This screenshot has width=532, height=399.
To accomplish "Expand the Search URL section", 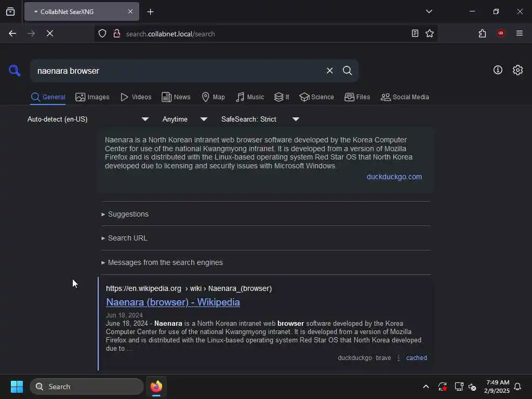I will 124,238.
